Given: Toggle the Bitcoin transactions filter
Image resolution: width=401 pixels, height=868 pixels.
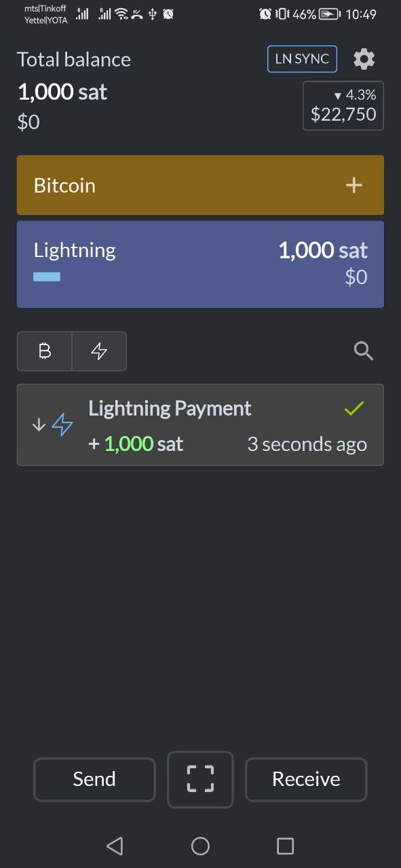Looking at the screenshot, I should click(45, 351).
